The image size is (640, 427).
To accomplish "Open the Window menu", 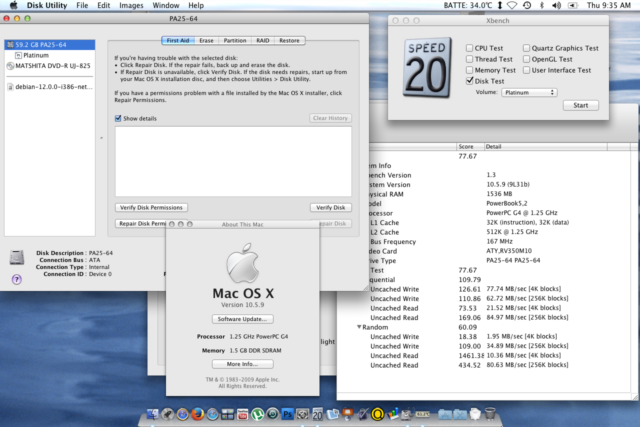I will [x=166, y=5].
